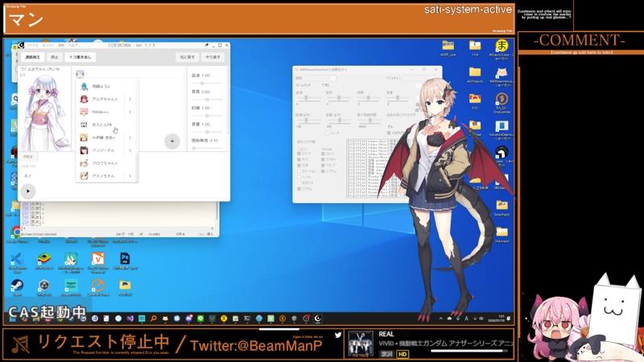This screenshot has height=362, width=644.
Task: Adjust the 開始無音 slider
Action: pos(207,148)
